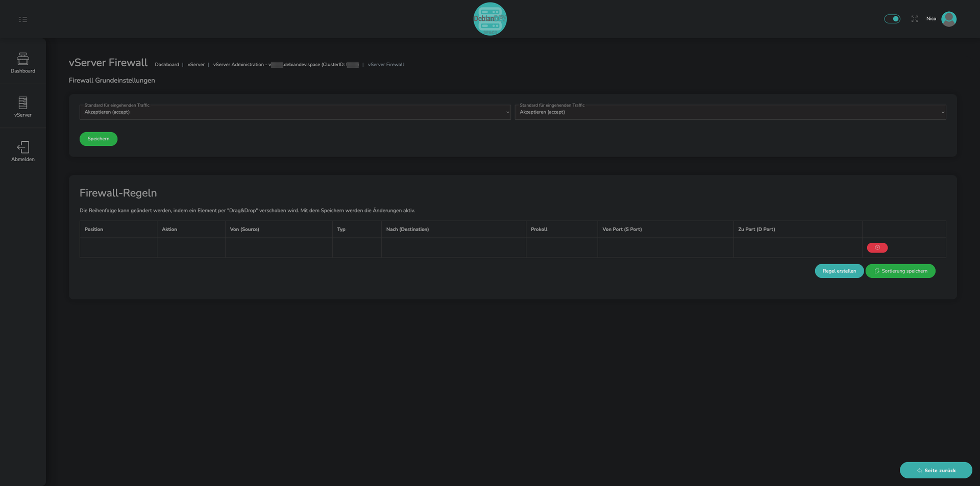
Task: Click the 'Von (Source)' column header
Action: click(x=244, y=229)
